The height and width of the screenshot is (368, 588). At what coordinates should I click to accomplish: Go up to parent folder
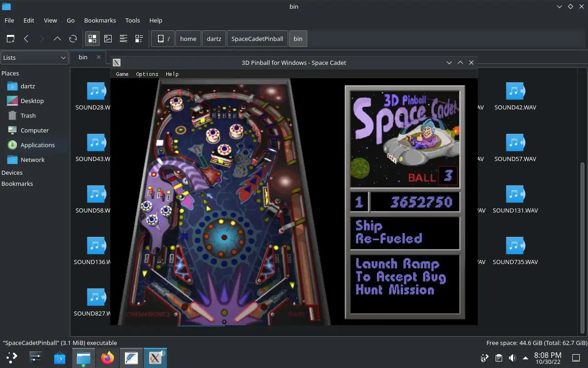[57, 39]
